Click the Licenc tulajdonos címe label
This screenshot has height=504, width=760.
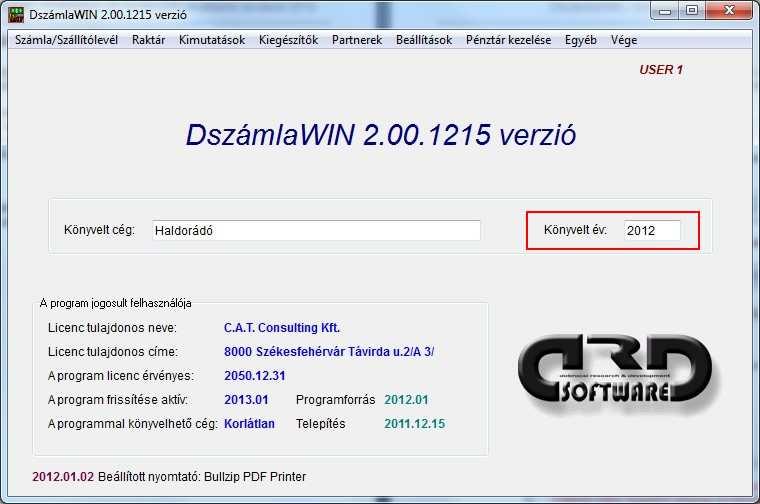point(113,352)
